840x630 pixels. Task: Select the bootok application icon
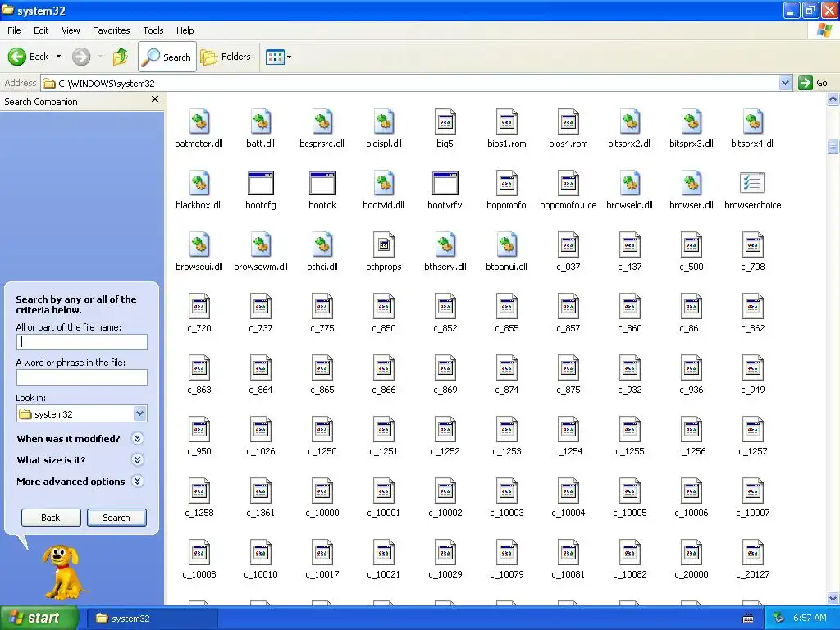(322, 183)
